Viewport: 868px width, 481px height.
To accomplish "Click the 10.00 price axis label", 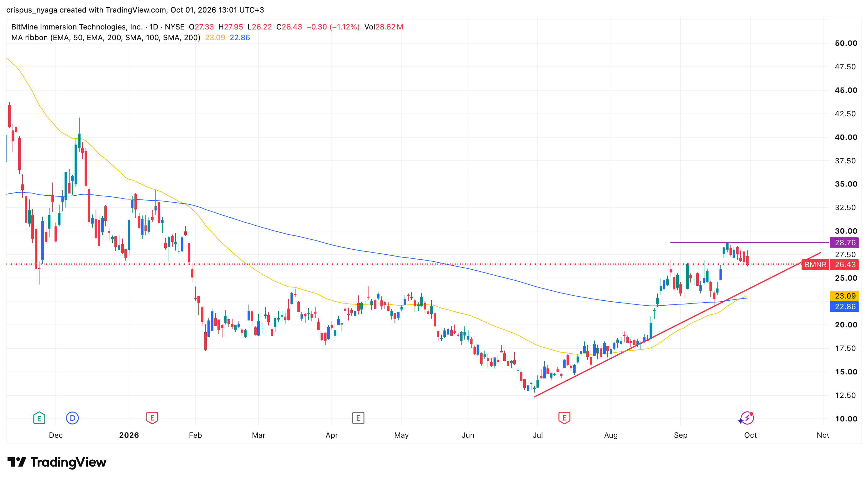I will click(846, 419).
